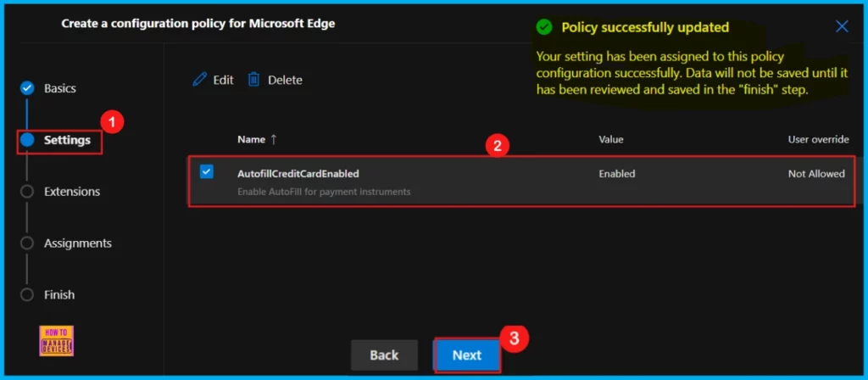Click the Edit label in the toolbar
The height and width of the screenshot is (380, 868).
(x=223, y=80)
